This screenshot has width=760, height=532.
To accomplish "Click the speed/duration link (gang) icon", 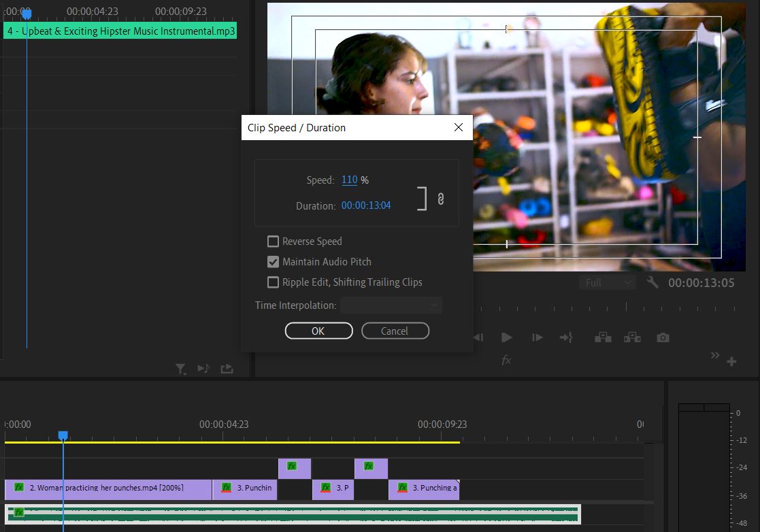I will point(441,199).
